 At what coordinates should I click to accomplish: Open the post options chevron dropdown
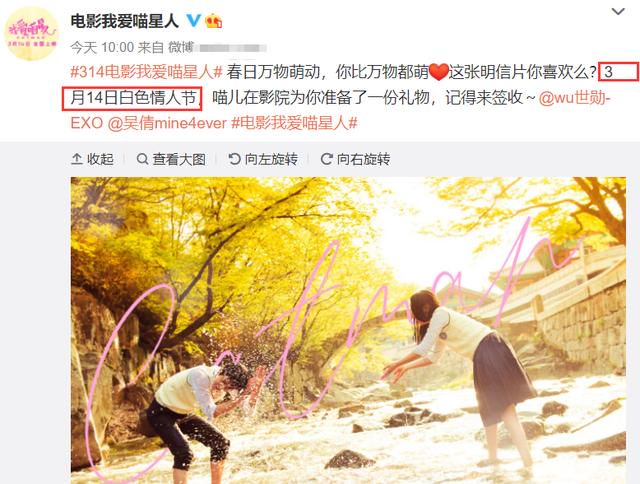618,12
